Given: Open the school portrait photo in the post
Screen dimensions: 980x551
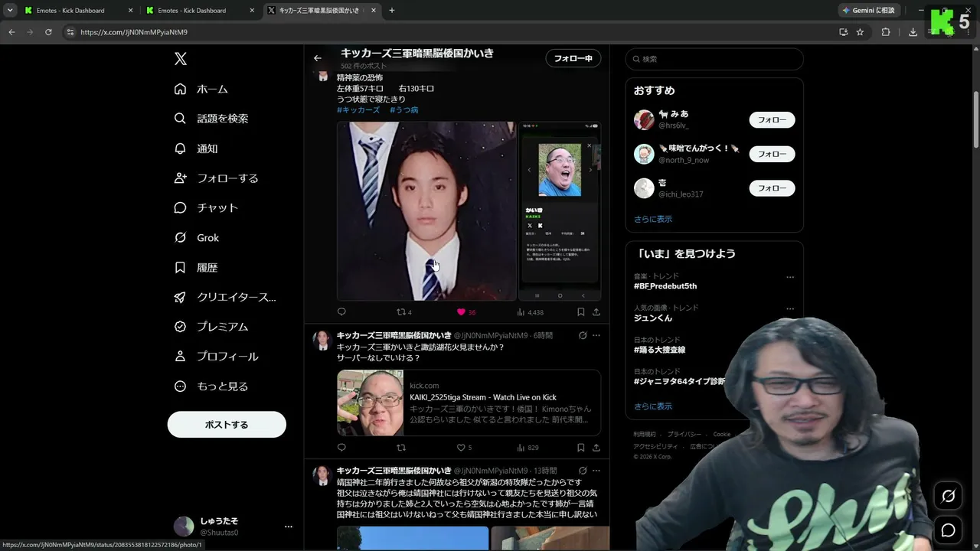Looking at the screenshot, I should click(x=426, y=211).
